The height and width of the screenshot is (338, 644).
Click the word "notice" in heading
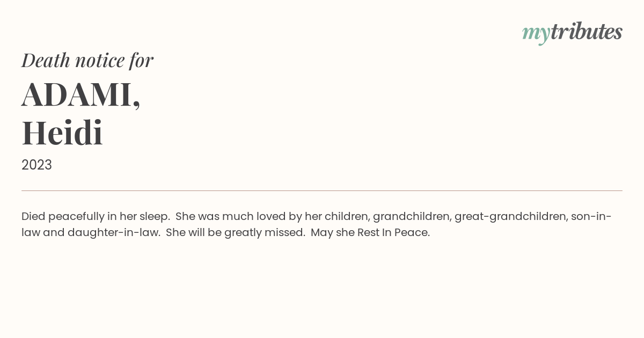click(x=99, y=61)
